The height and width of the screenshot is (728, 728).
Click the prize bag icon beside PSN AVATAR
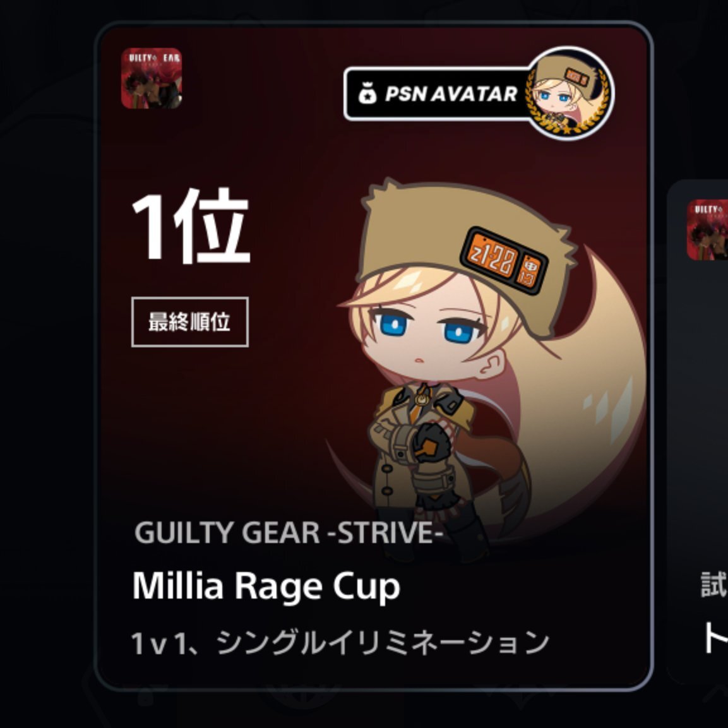click(x=367, y=93)
